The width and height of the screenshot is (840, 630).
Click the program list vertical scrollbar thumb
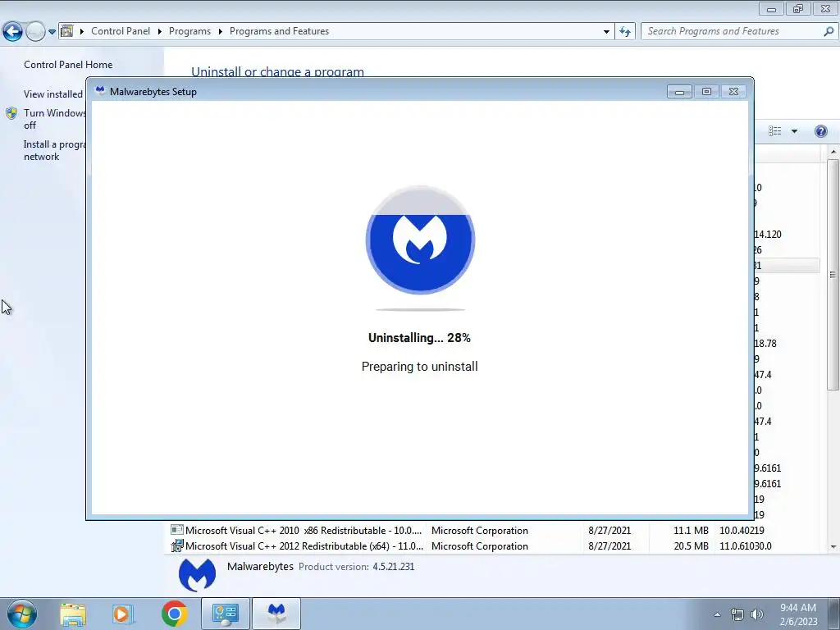pyautogui.click(x=833, y=274)
